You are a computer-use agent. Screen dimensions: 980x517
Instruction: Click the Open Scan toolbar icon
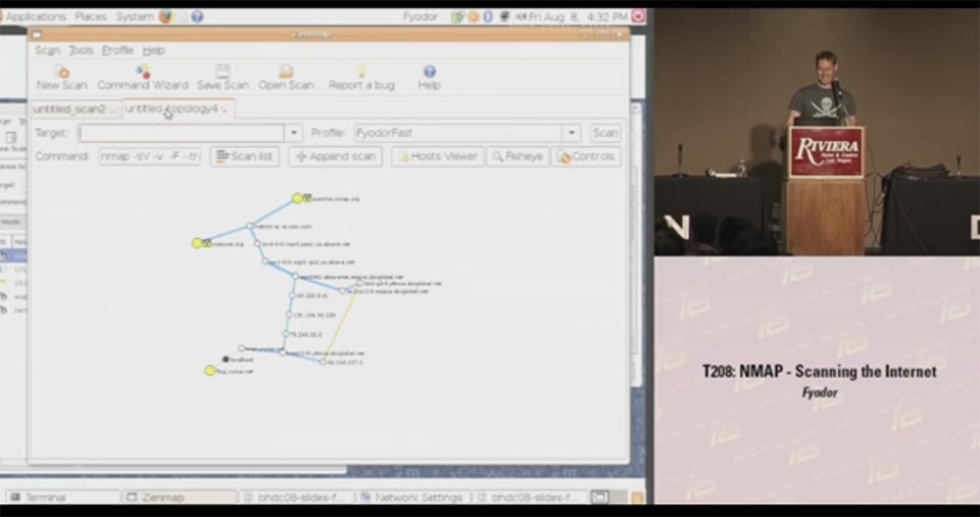click(x=285, y=70)
